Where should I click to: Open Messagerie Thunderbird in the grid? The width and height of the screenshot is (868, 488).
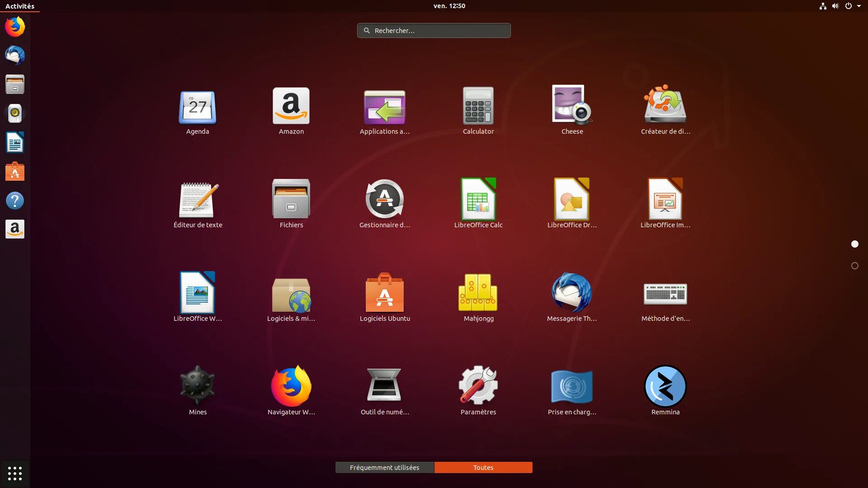click(572, 292)
